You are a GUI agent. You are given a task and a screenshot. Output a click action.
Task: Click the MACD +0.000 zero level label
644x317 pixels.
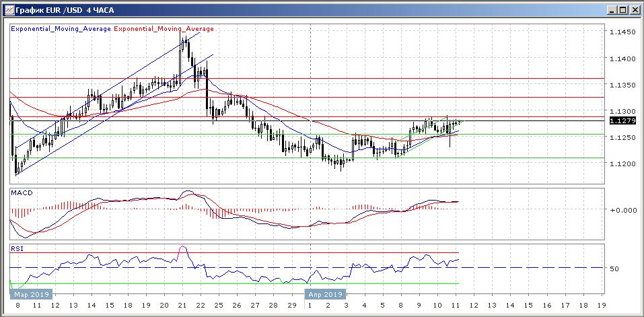(x=621, y=210)
